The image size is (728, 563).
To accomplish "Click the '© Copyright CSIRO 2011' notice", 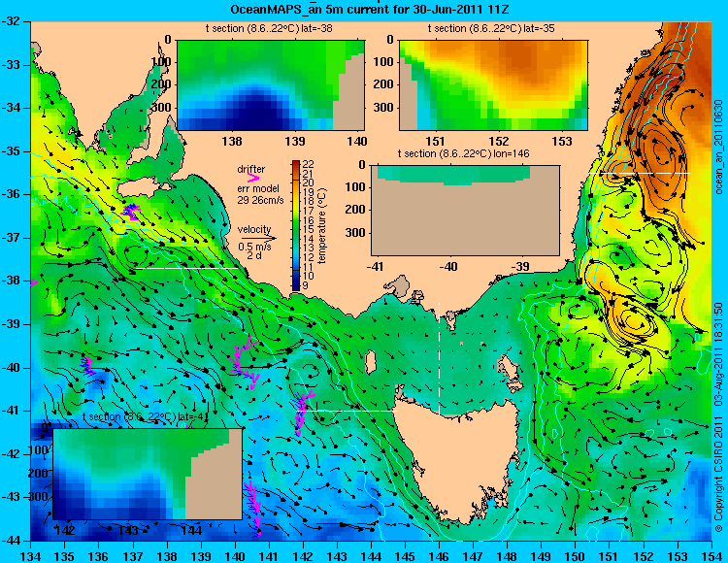I will [719, 473].
